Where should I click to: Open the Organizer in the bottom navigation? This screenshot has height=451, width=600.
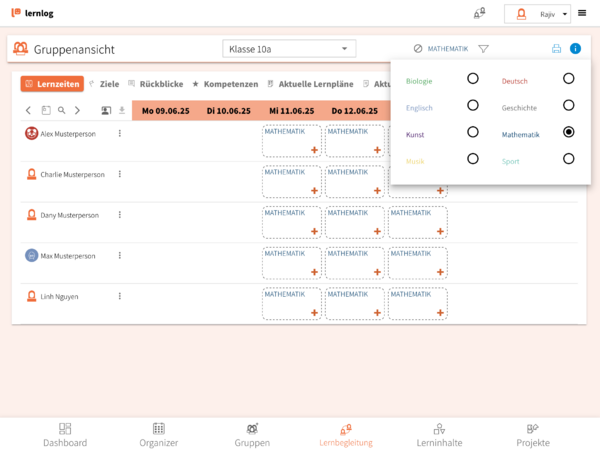tap(158, 434)
